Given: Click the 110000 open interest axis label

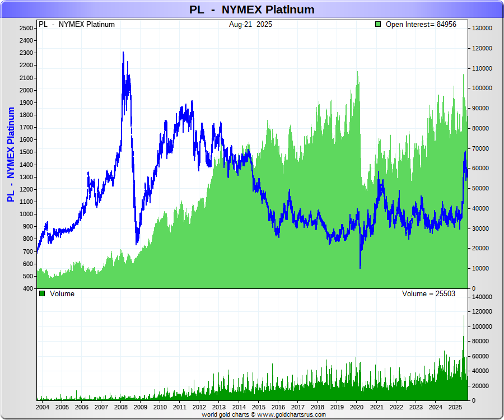Looking at the screenshot, I should tap(482, 68).
